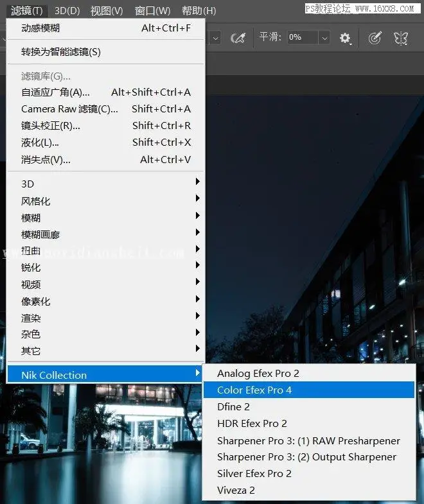Open 自适应广角(A) filter
Viewport: 424px width, 504px height.
coord(106,92)
